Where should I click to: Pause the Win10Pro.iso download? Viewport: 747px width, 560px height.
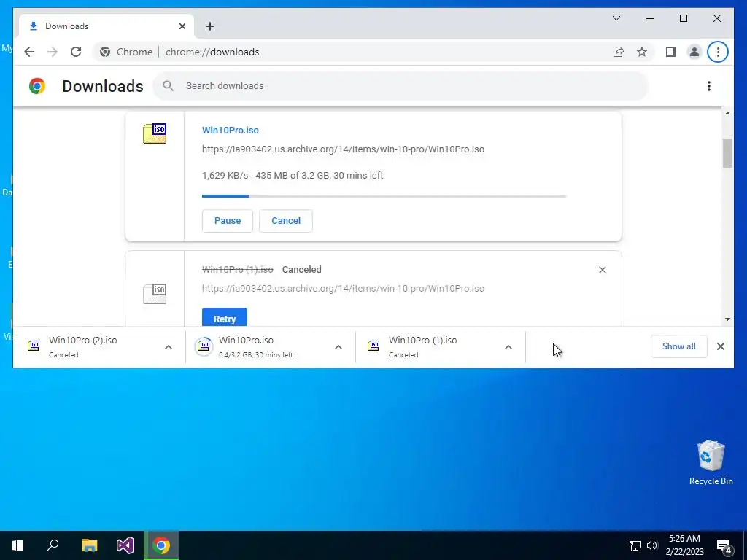[x=228, y=221]
